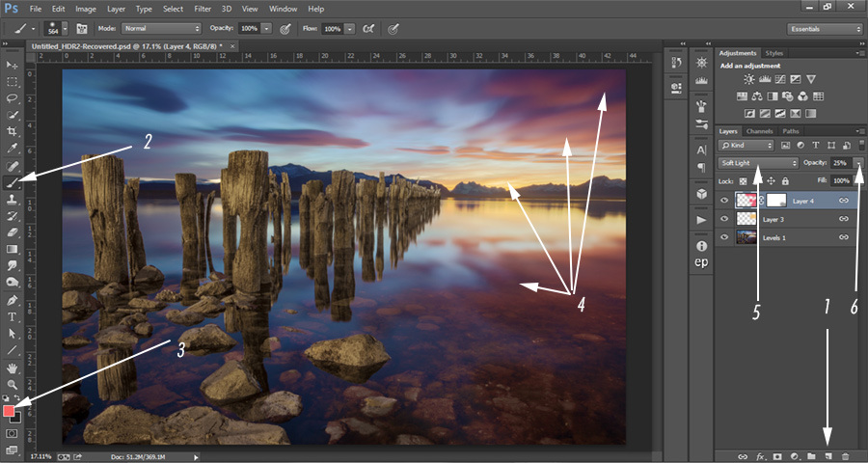
Task: Select the Move tool
Action: click(13, 65)
